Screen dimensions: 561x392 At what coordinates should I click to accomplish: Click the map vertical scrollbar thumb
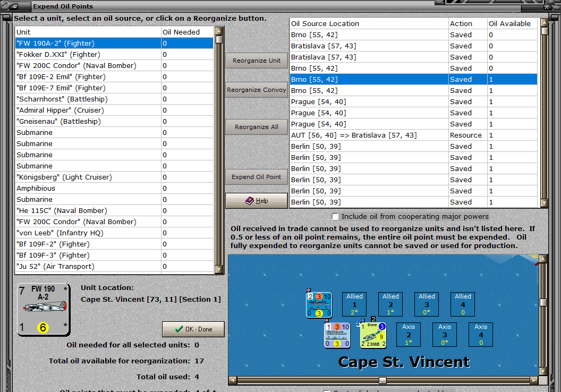point(543,303)
